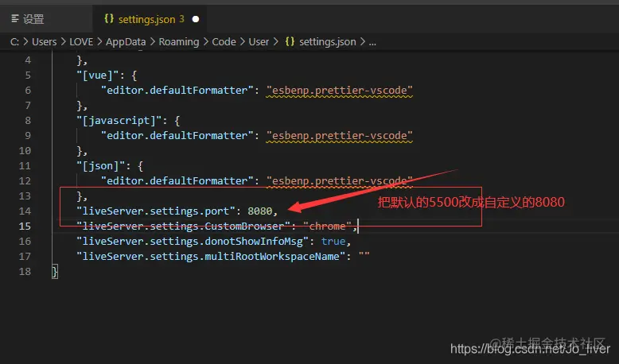
Task: Open the AppData breadcrumb segment
Action: pos(126,42)
